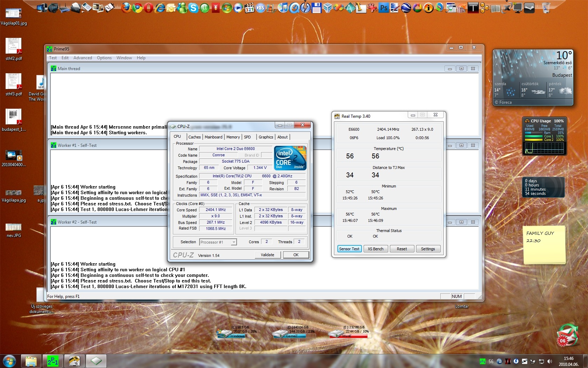Image resolution: width=588 pixels, height=368 pixels.
Task: Click OK in the CPU-Z window
Action: [296, 255]
